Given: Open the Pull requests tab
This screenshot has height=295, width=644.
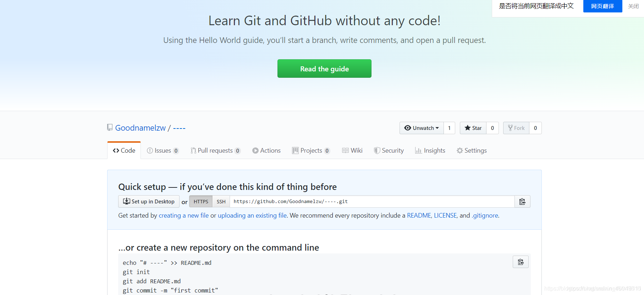Looking at the screenshot, I should click(215, 151).
